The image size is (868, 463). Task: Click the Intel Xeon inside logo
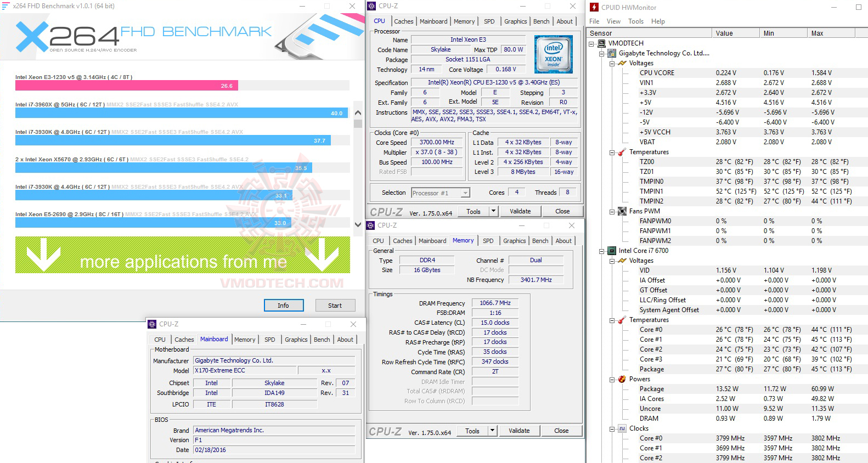pyautogui.click(x=553, y=54)
